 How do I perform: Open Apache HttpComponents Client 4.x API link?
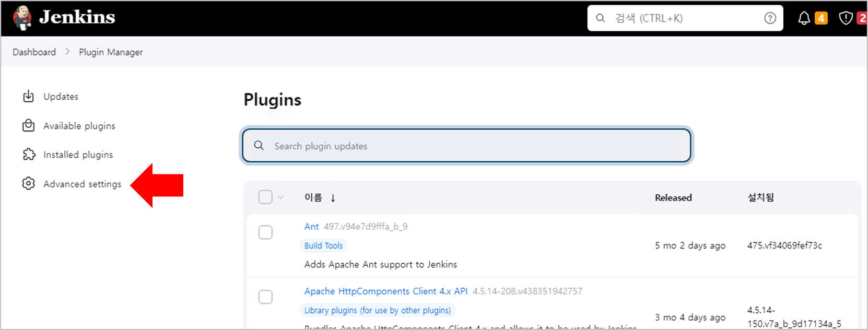coord(386,291)
